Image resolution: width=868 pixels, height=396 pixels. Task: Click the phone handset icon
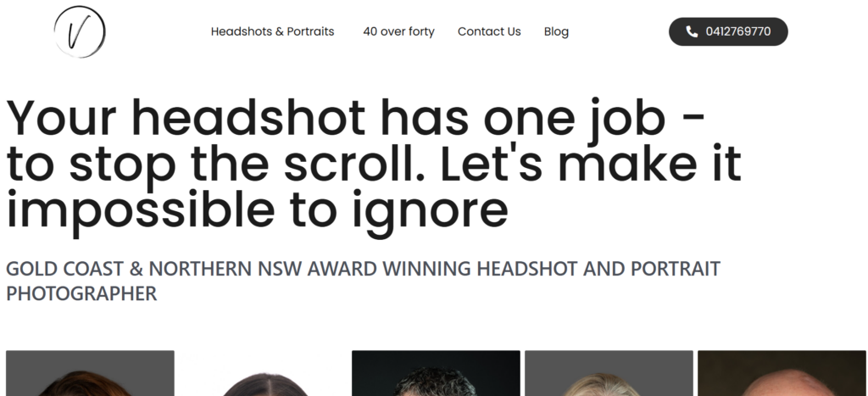tap(692, 31)
